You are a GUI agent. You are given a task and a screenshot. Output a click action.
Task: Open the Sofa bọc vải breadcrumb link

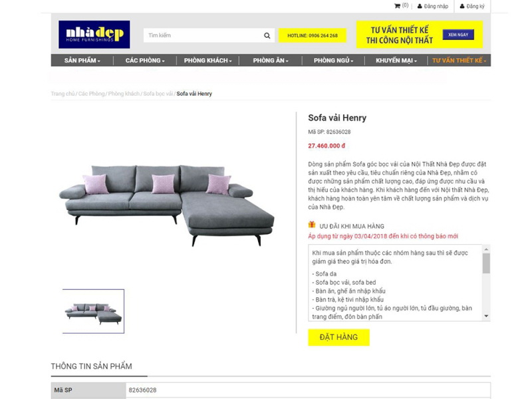coord(158,94)
